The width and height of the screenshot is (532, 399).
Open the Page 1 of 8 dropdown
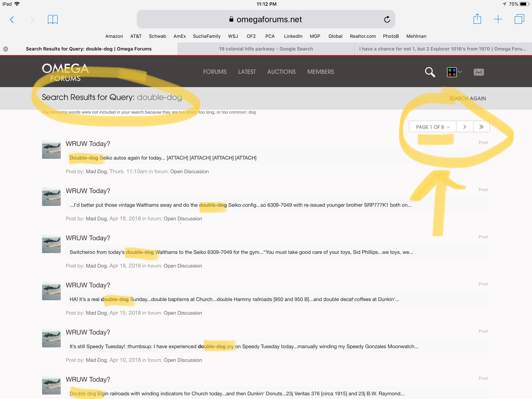[x=432, y=127]
